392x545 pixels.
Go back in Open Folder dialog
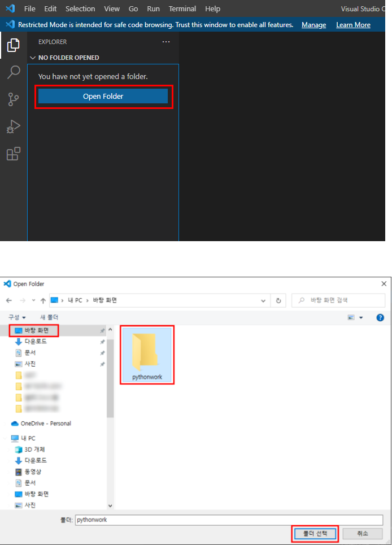pyautogui.click(x=10, y=300)
